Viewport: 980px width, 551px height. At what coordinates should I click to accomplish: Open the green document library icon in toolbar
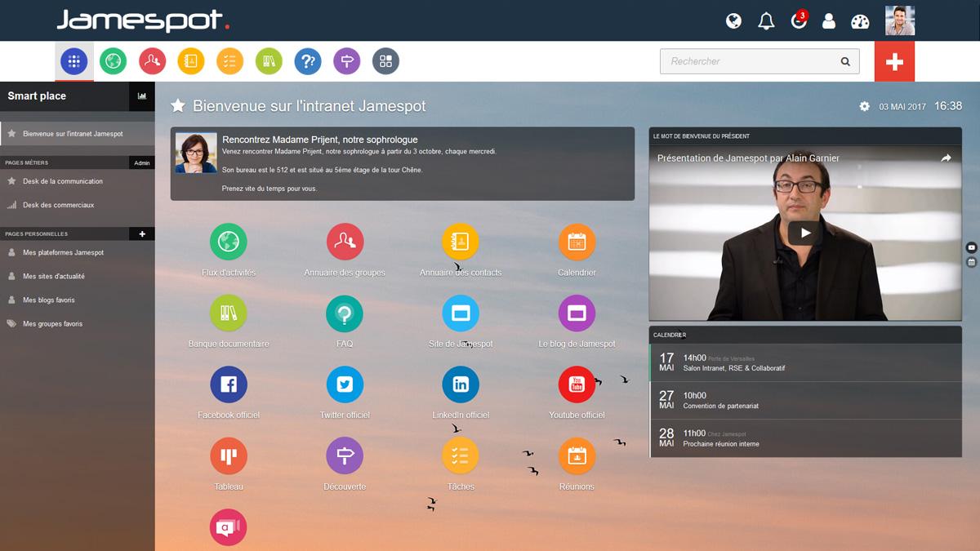269,61
